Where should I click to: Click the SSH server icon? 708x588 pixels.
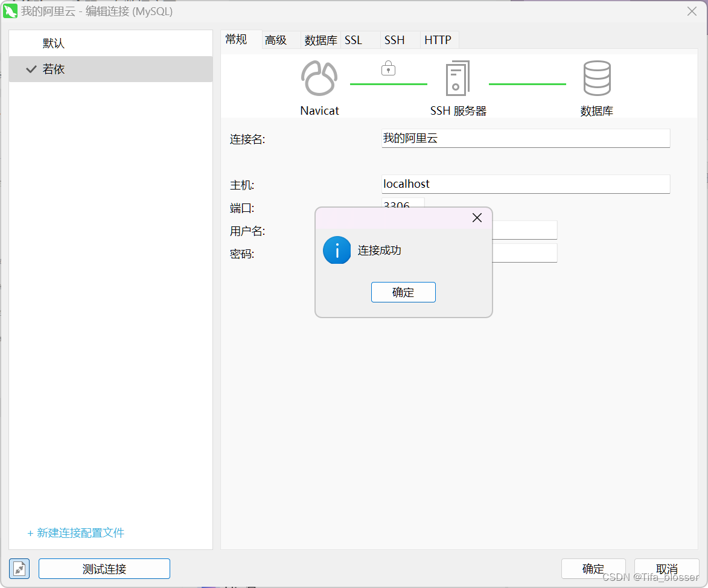458,78
